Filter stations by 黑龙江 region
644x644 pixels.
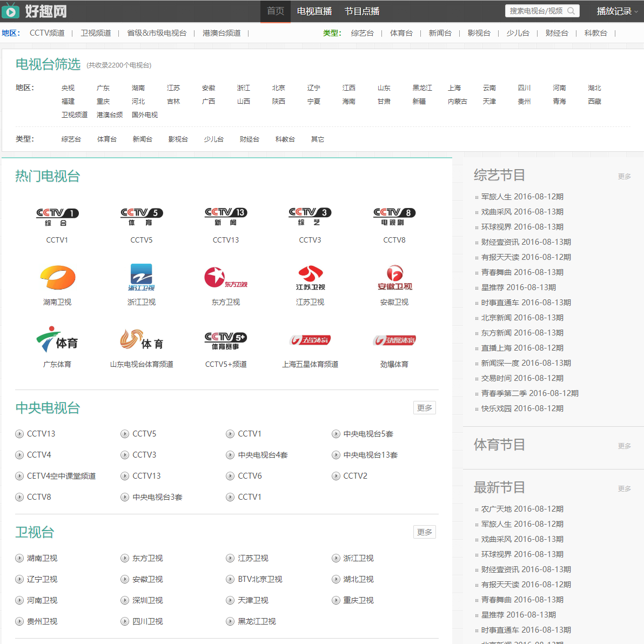pyautogui.click(x=422, y=88)
